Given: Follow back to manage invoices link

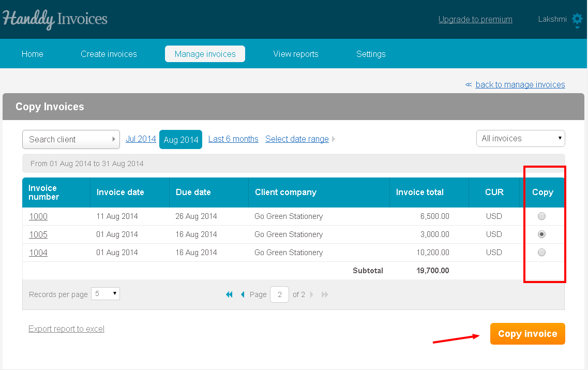Looking at the screenshot, I should 520,84.
